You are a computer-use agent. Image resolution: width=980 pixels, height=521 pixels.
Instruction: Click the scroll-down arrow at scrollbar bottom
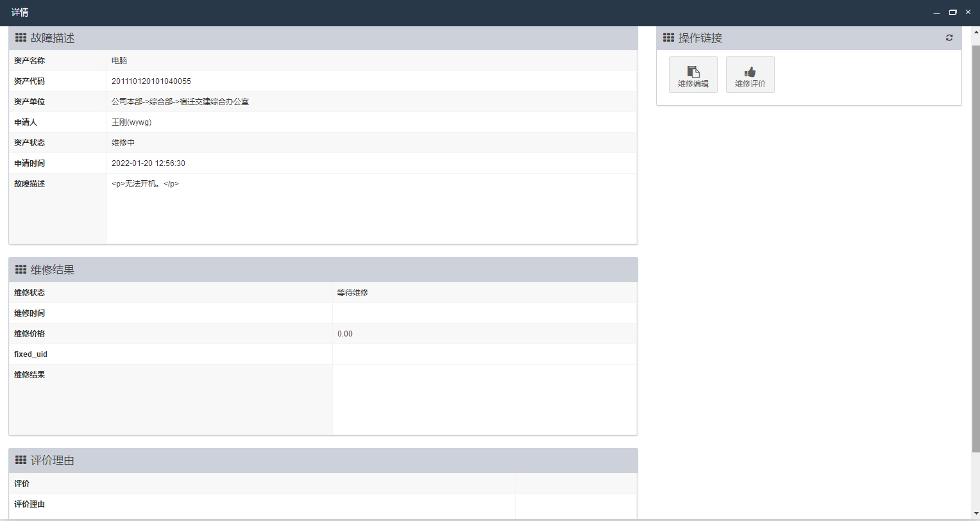coord(976,513)
